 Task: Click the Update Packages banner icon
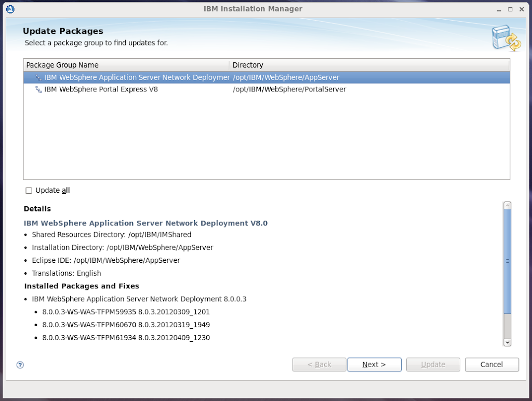pos(506,39)
